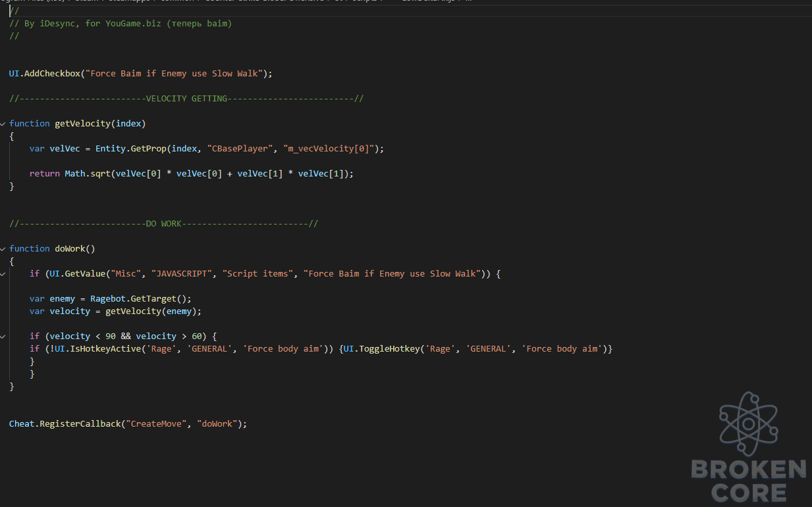Image resolution: width=812 pixels, height=507 pixels.
Task: Collapse the doWork function fold arrow
Action: coord(3,249)
